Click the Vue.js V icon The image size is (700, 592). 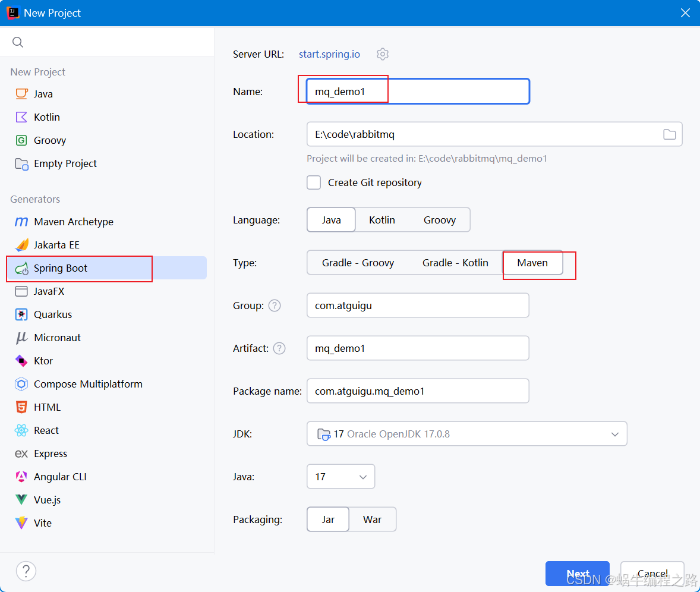pos(21,500)
